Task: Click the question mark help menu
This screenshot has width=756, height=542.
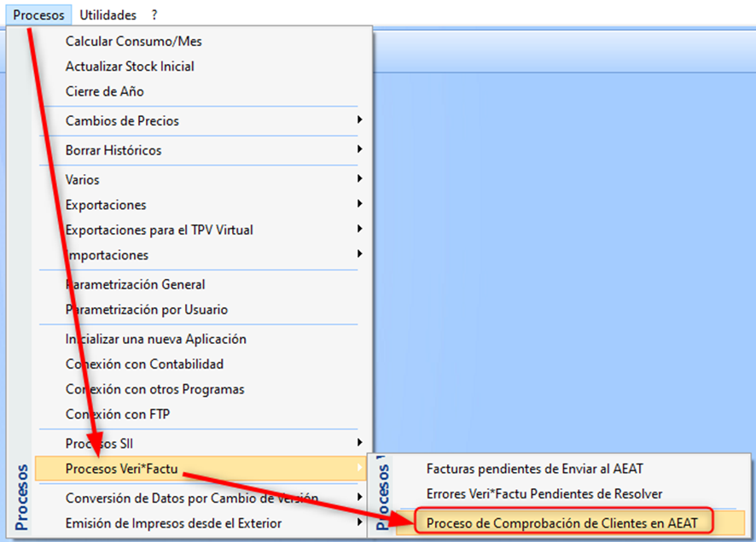Action: tap(154, 15)
